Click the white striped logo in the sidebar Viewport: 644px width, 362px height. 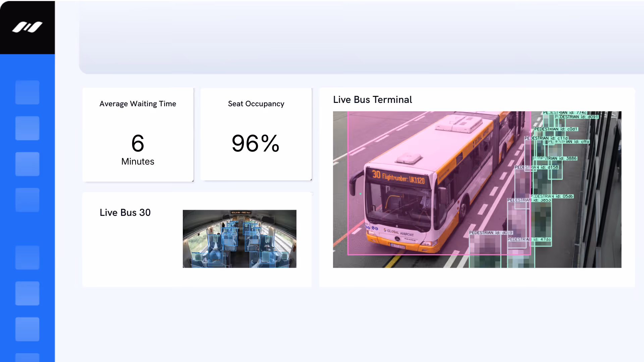click(x=28, y=27)
